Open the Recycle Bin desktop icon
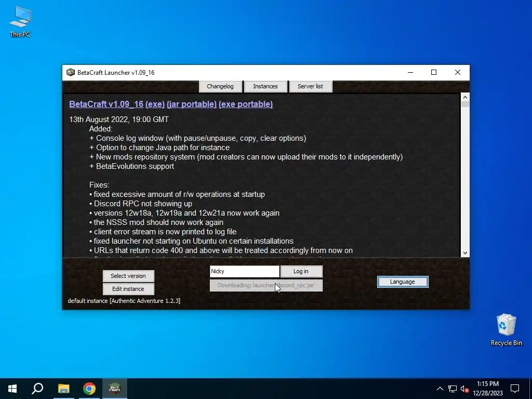532x399 pixels. coord(506,330)
